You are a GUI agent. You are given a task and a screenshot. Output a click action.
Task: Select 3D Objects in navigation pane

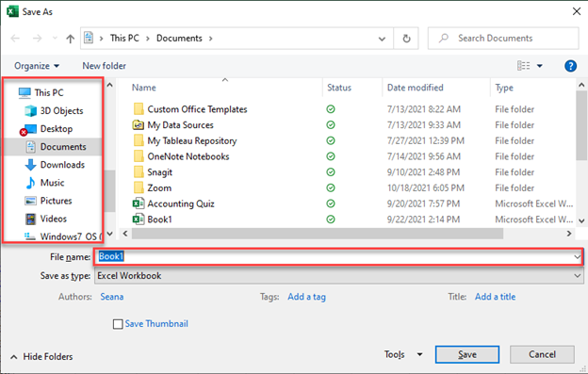point(62,111)
